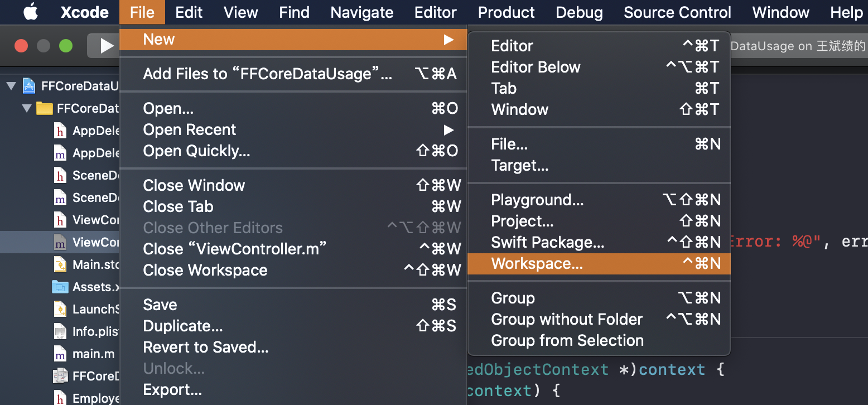Open the Navigate menu
The image size is (868, 405).
click(362, 12)
